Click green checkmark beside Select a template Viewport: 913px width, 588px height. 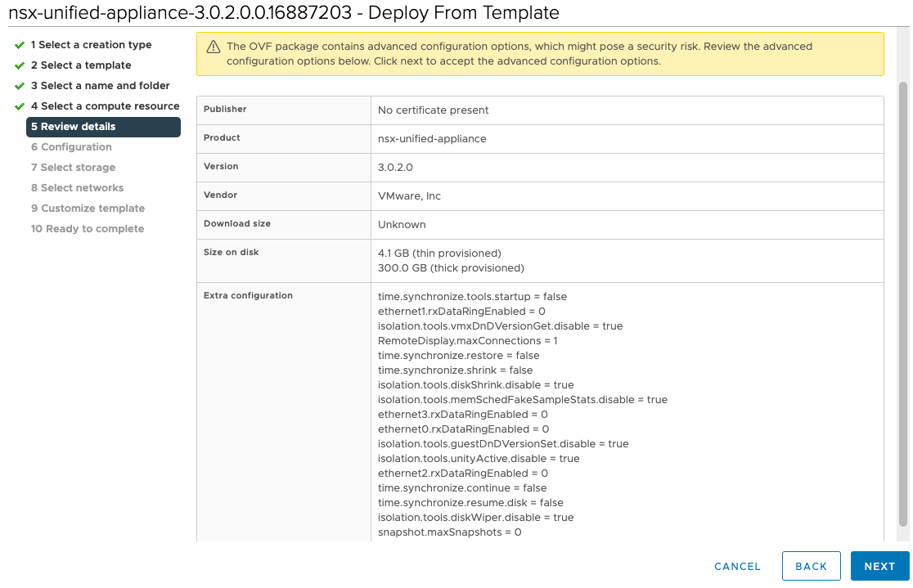coord(20,65)
